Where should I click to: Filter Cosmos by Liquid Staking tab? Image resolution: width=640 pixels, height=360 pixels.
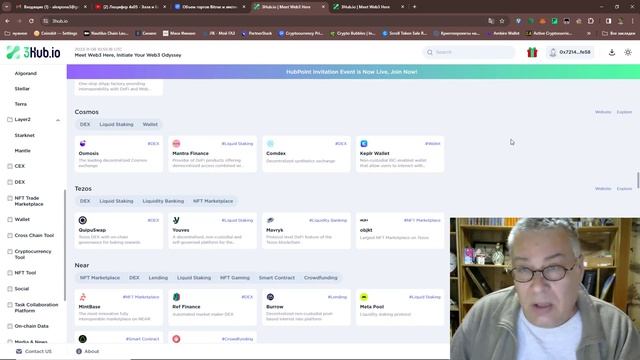116,124
